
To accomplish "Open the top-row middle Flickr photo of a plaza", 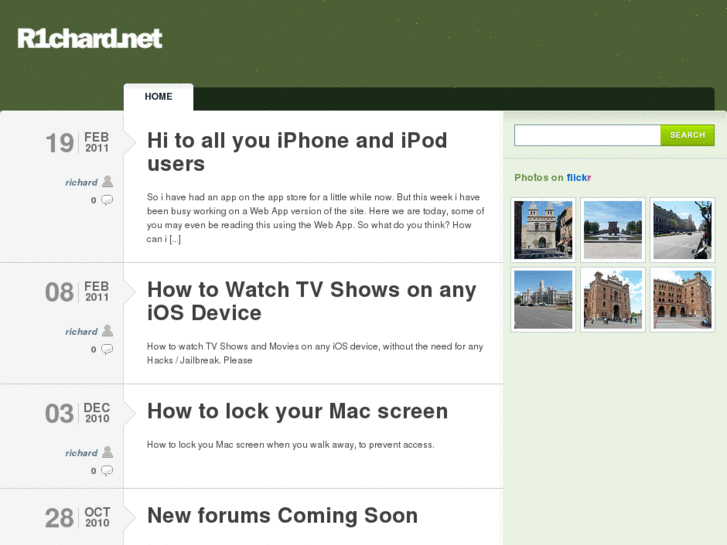I will tap(612, 230).
